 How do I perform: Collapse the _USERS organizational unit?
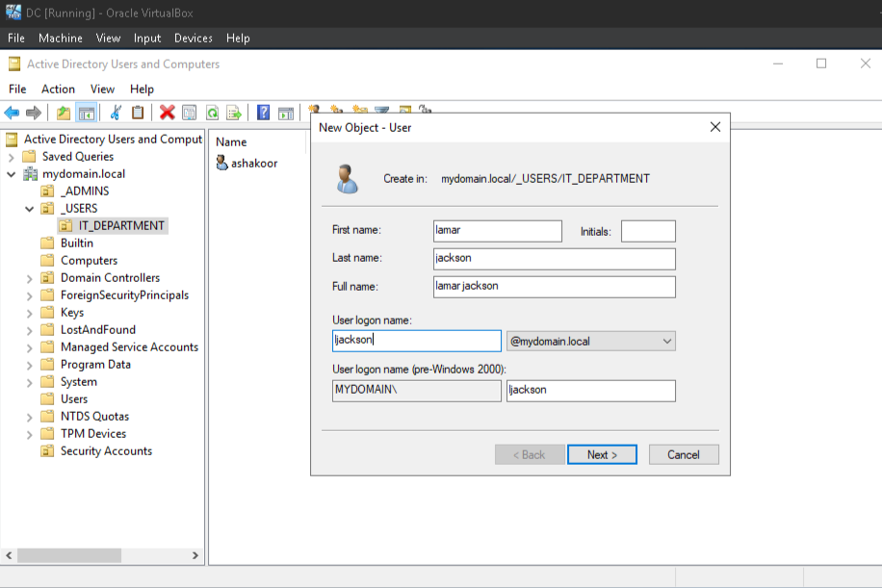(x=29, y=209)
